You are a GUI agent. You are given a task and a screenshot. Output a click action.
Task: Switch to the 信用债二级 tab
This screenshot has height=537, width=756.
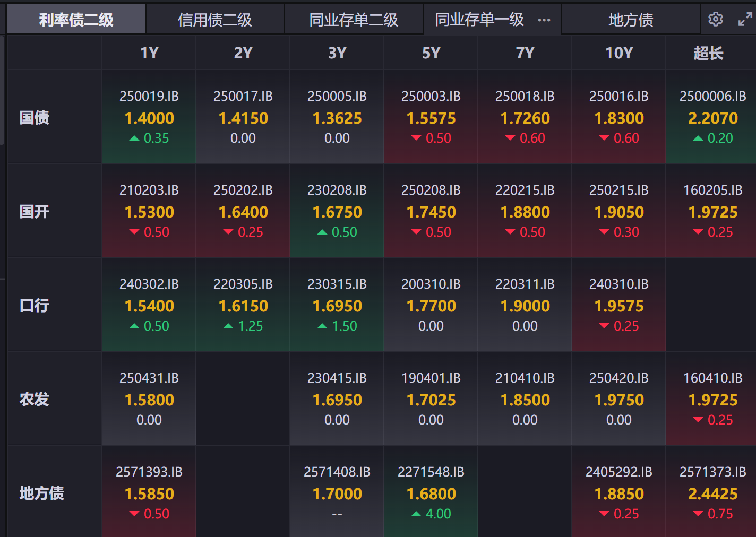215,20
